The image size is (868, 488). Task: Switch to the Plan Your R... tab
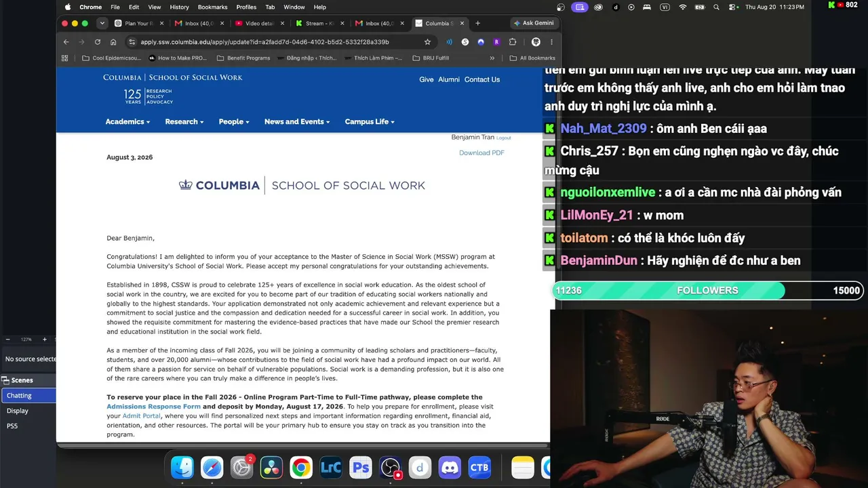coord(139,23)
